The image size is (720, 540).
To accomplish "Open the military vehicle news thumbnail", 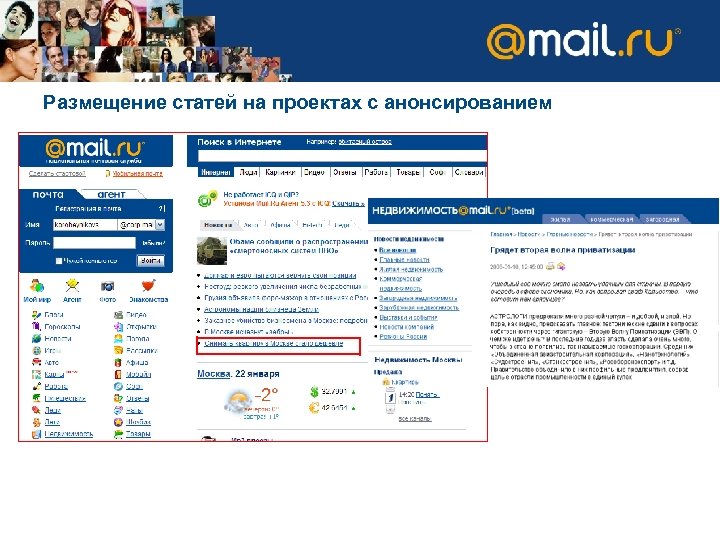I will 212,251.
